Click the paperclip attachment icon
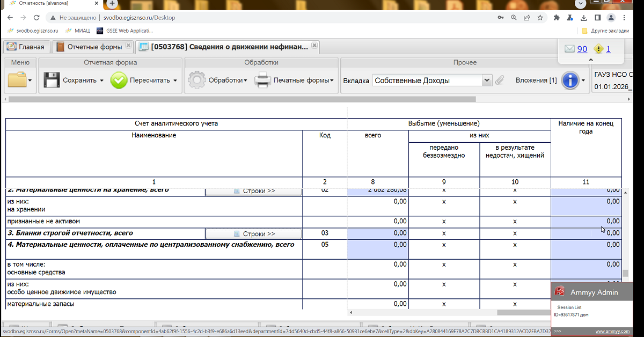Viewport: 644px width, 337px height. (x=500, y=80)
